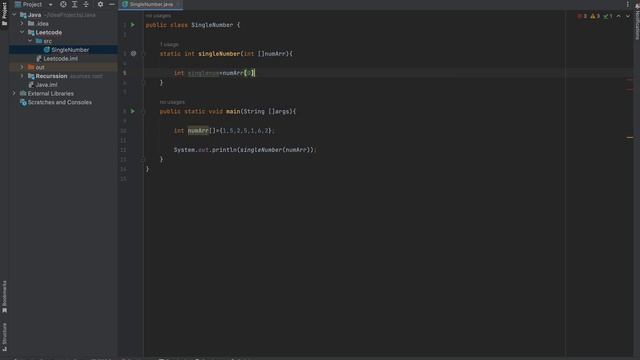Click the red errors indicator icon
This screenshot has width=640, height=360.
point(582,16)
